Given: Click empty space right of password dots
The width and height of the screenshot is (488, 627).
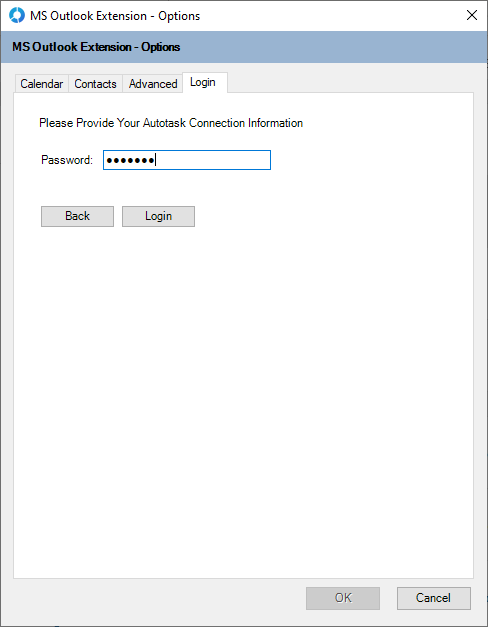Looking at the screenshot, I should (212, 160).
